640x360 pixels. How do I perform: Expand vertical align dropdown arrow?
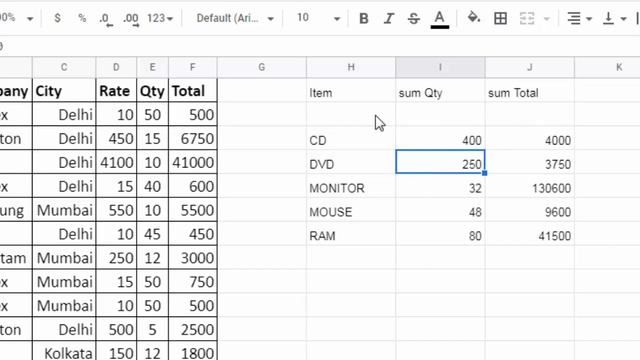click(623, 19)
